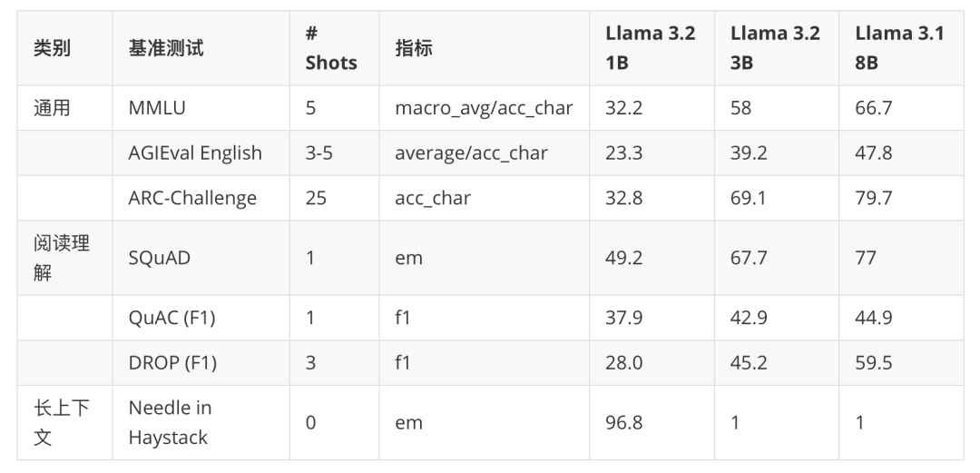
Task: Click the macro_avg/acc_char metric cell
Action: (484, 108)
